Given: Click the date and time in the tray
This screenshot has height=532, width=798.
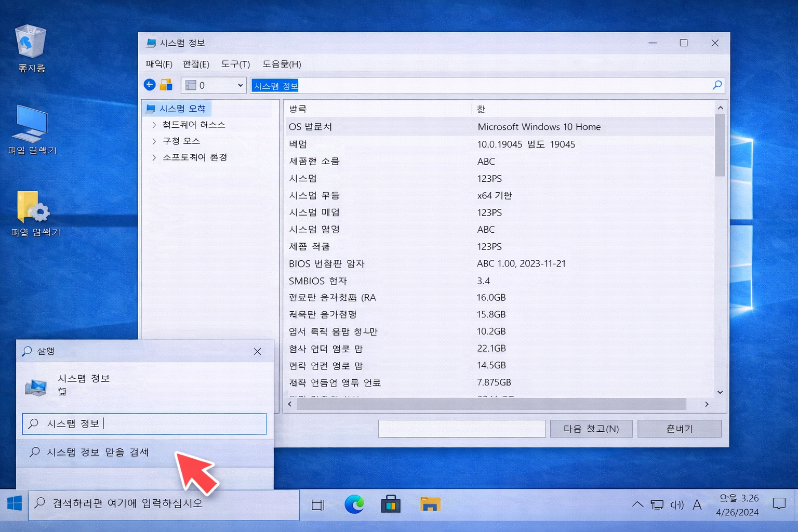Looking at the screenshot, I should click(738, 505).
